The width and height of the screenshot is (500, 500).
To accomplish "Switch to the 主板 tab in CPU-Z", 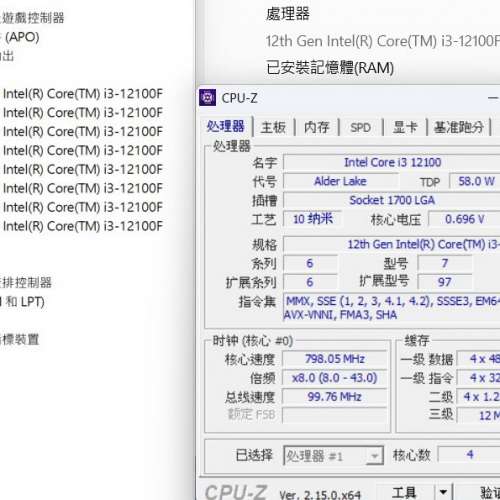I will [x=273, y=127].
